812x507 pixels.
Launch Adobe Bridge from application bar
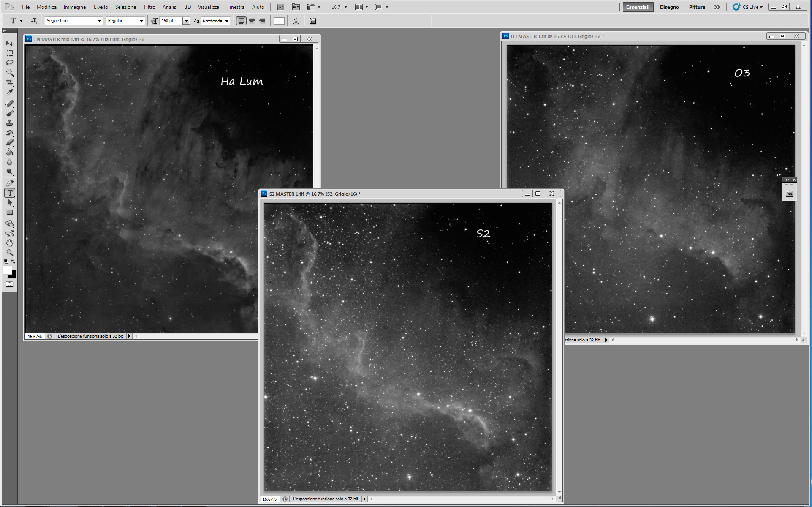click(280, 7)
